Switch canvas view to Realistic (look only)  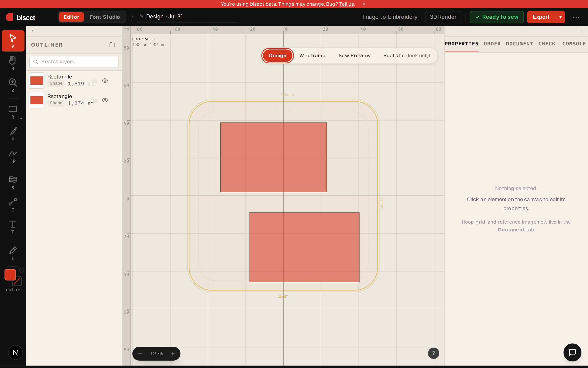click(406, 55)
